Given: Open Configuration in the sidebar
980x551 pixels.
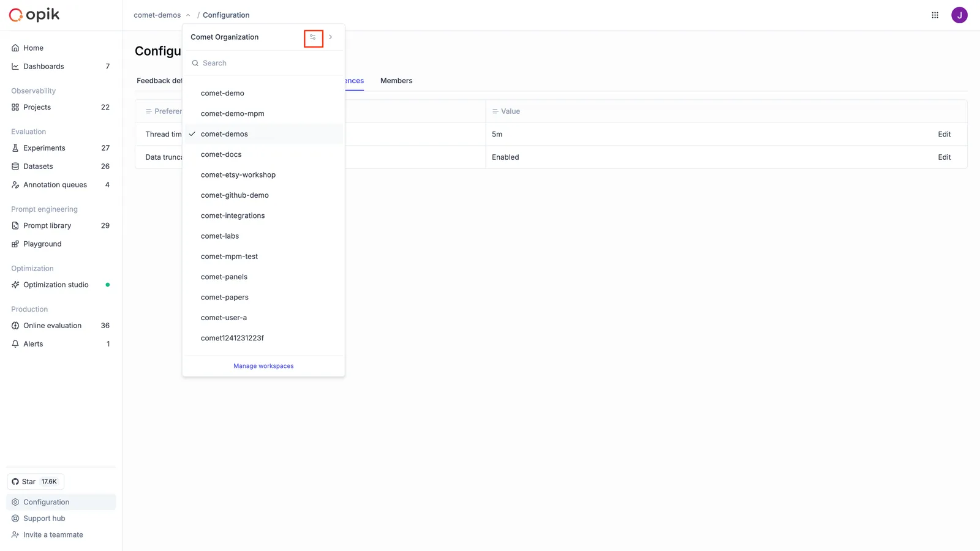Looking at the screenshot, I should tap(61, 502).
